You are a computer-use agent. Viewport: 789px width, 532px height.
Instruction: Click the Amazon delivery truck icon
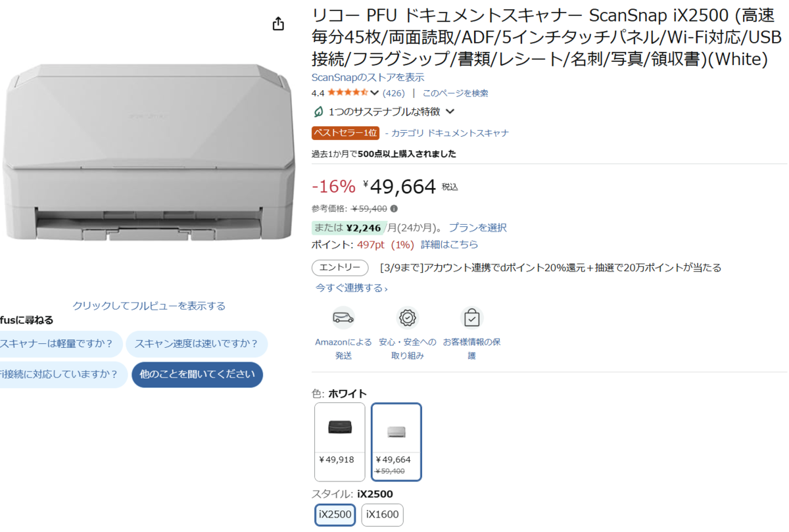343,318
